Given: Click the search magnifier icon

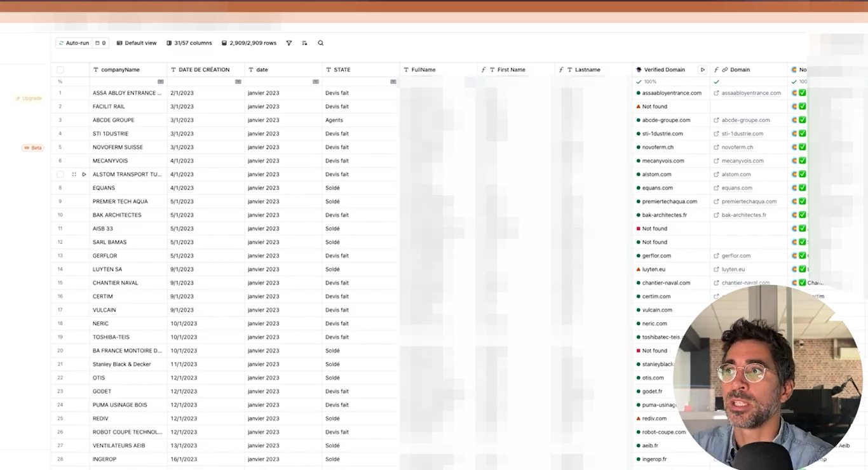Looking at the screenshot, I should pyautogui.click(x=321, y=43).
